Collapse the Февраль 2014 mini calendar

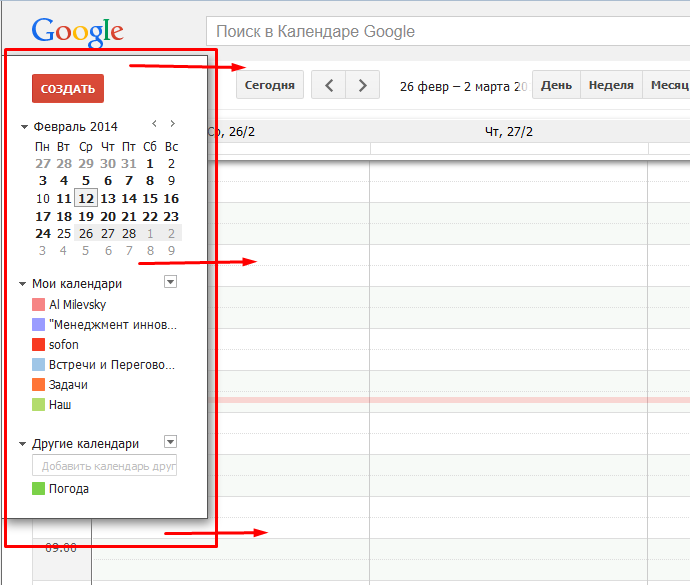point(24,127)
